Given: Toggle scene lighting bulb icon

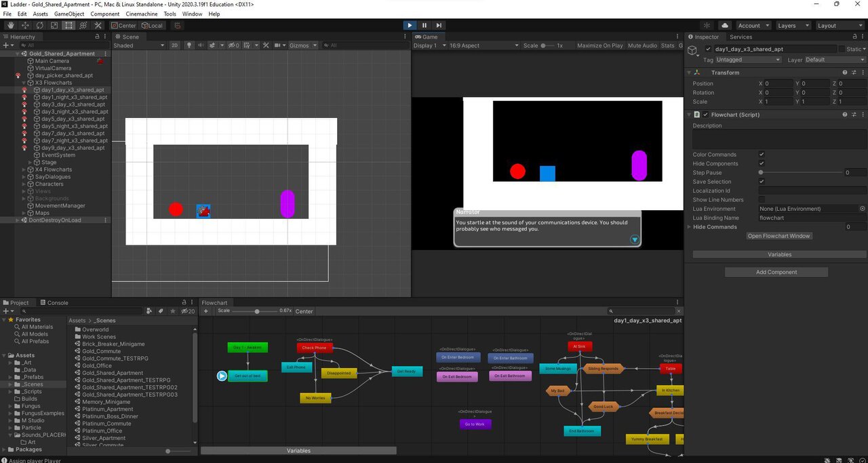Looking at the screenshot, I should pyautogui.click(x=189, y=45).
